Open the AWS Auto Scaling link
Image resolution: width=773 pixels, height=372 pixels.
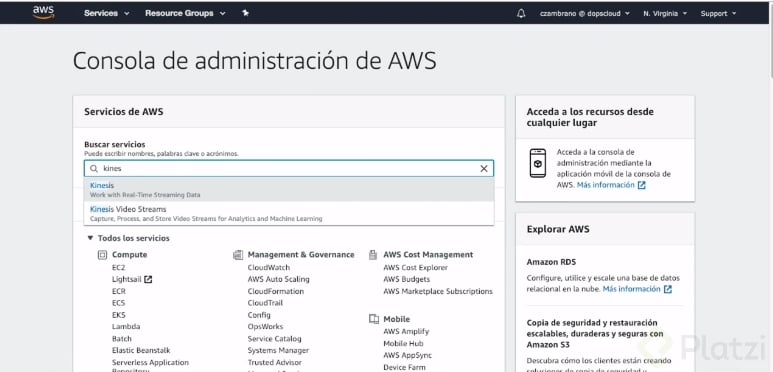(x=279, y=279)
